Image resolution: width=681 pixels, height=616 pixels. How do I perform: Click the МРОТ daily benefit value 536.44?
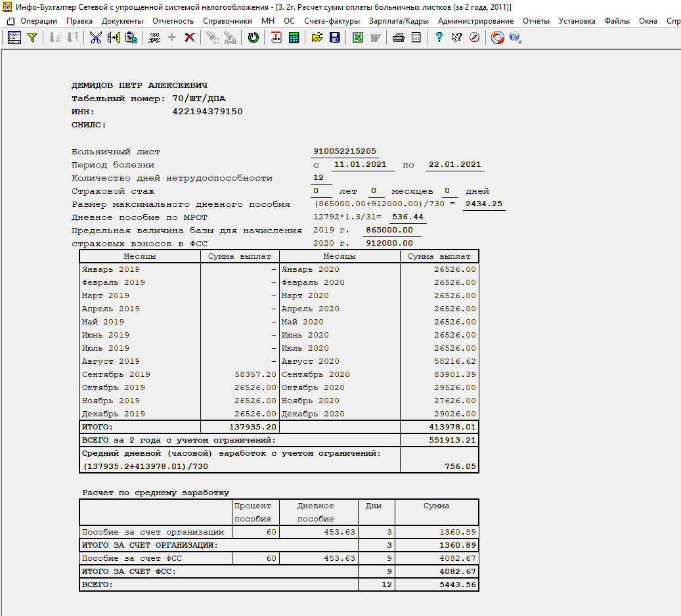[407, 217]
